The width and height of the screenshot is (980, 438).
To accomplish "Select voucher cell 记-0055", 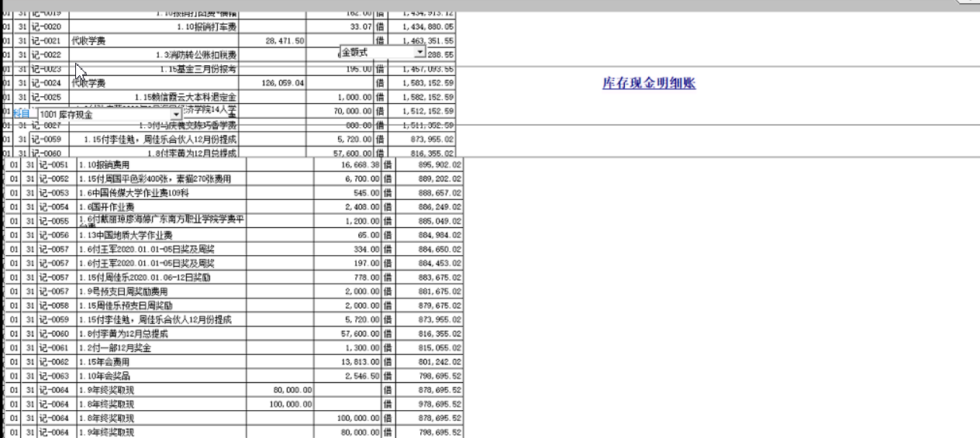I will [56, 221].
